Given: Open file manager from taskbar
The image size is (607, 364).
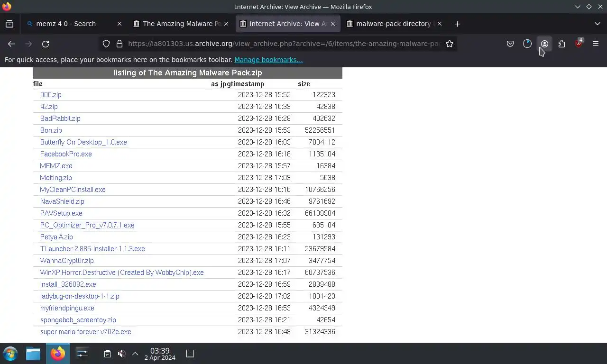Looking at the screenshot, I should click(33, 354).
